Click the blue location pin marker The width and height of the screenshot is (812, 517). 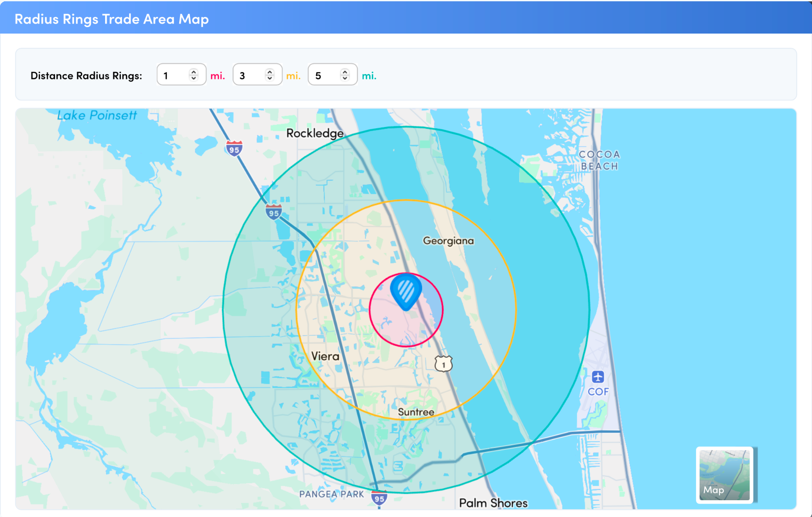click(406, 291)
